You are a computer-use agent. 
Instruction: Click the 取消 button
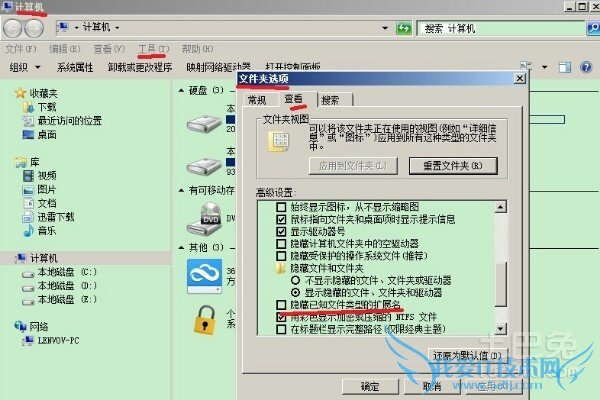click(x=432, y=387)
